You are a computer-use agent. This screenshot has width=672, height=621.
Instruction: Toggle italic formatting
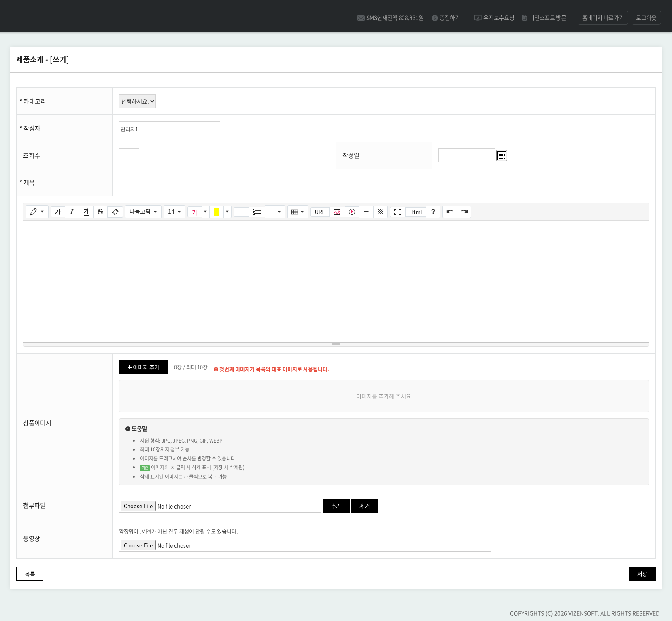click(72, 212)
